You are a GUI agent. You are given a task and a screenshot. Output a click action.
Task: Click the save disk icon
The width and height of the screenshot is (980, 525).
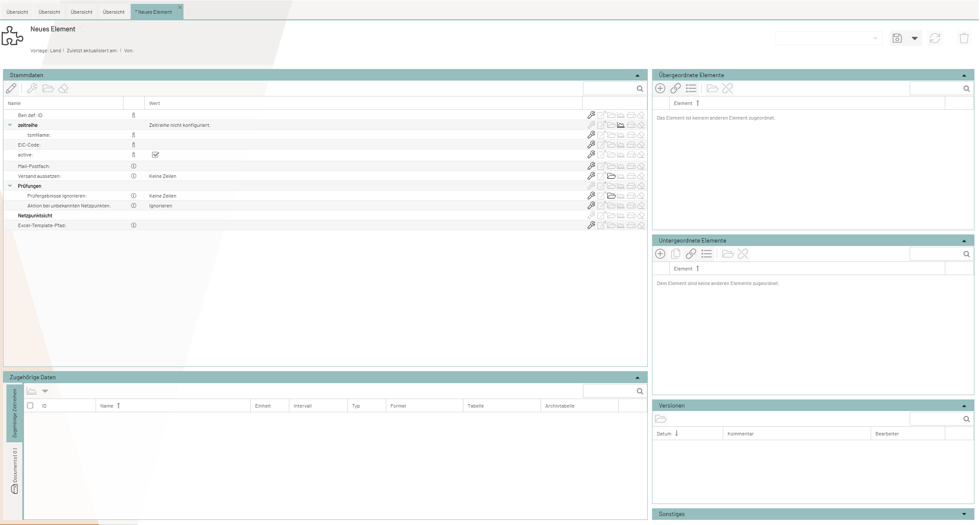click(x=897, y=38)
